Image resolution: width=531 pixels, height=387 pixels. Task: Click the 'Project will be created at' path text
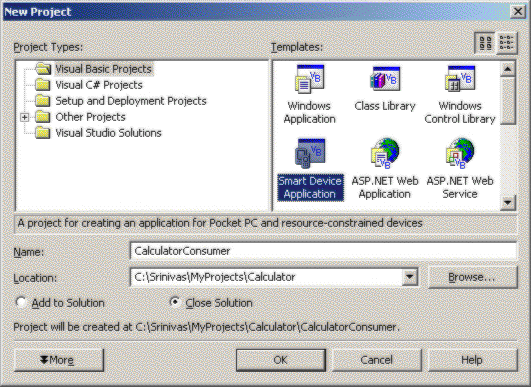[x=207, y=327]
